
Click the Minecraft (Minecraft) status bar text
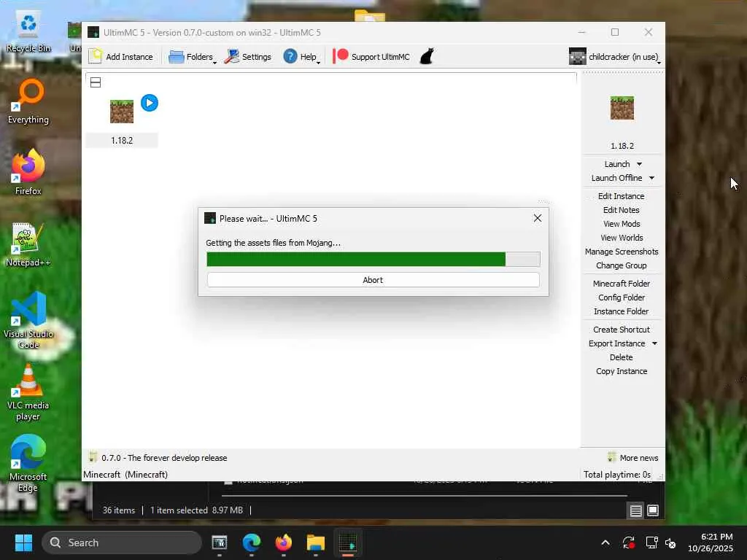coord(125,474)
